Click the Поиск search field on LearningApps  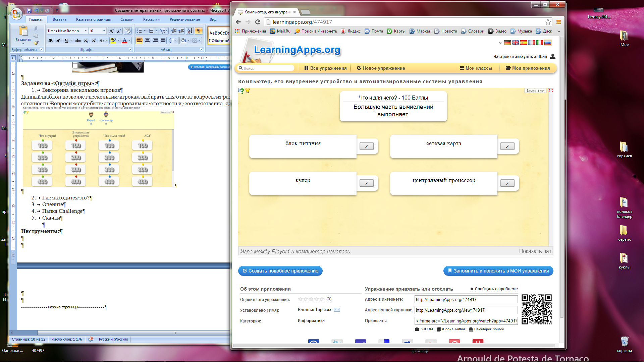coord(266,68)
